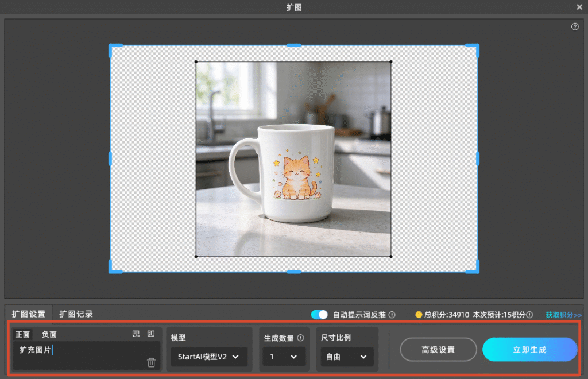This screenshot has height=379, width=588.
Task: Open the StartAI模型V2 model dropdown
Action: coord(209,357)
